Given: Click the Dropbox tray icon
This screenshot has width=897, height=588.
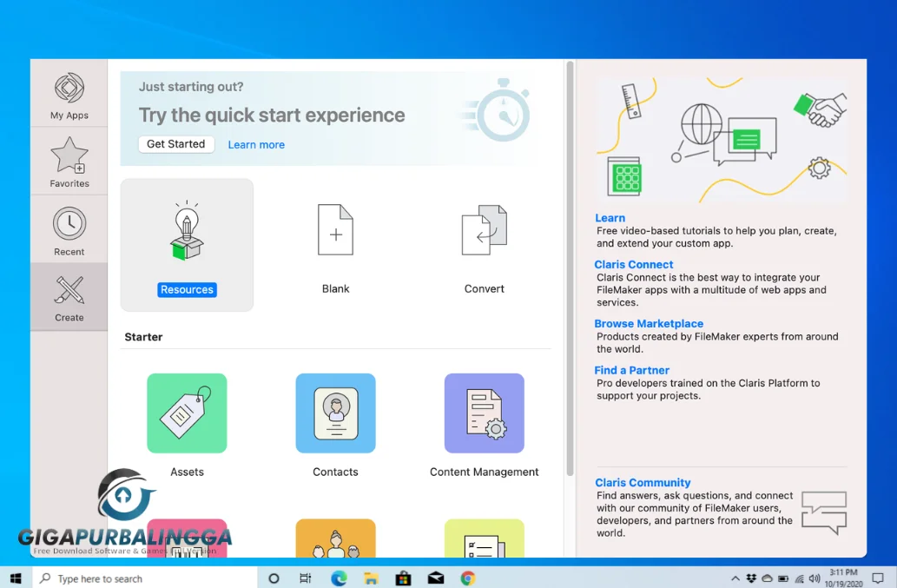Looking at the screenshot, I should 751,578.
